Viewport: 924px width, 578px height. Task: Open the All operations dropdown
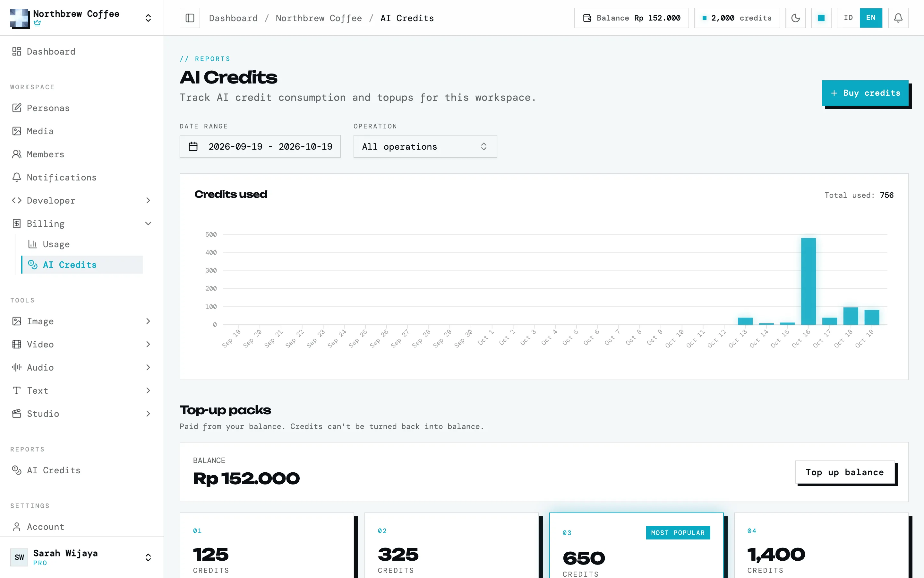tap(425, 146)
